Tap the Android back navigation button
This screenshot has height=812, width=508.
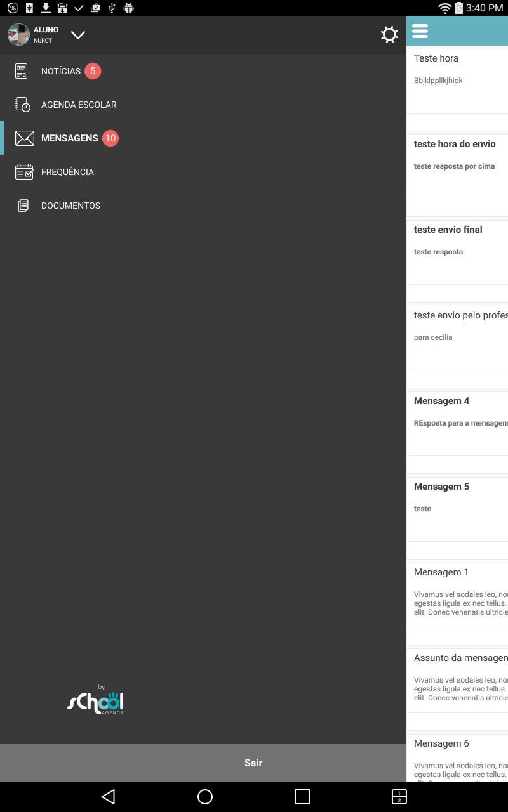[108, 797]
